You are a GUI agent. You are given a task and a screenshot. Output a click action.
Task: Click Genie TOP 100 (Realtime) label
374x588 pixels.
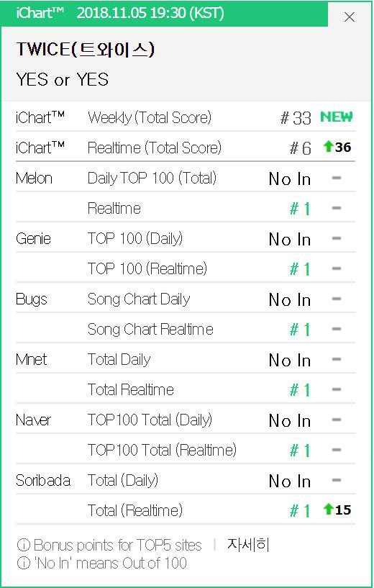point(147,269)
